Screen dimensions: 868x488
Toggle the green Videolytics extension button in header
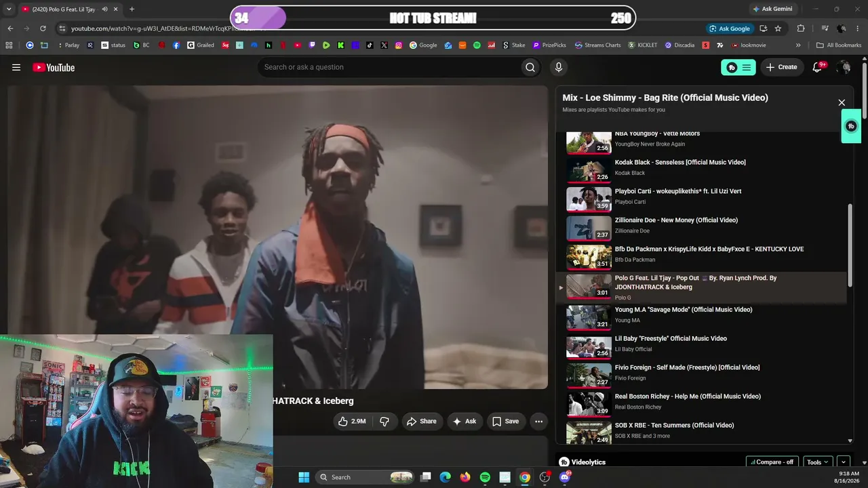(738, 67)
